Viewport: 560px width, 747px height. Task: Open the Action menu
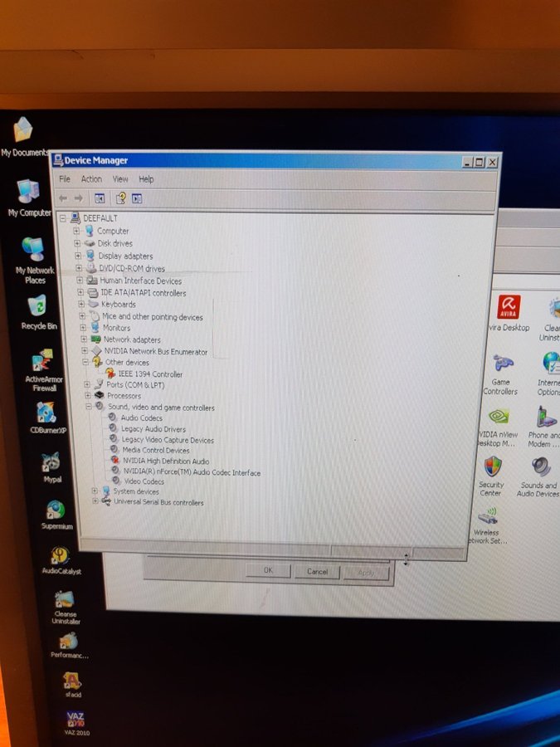[x=91, y=179]
